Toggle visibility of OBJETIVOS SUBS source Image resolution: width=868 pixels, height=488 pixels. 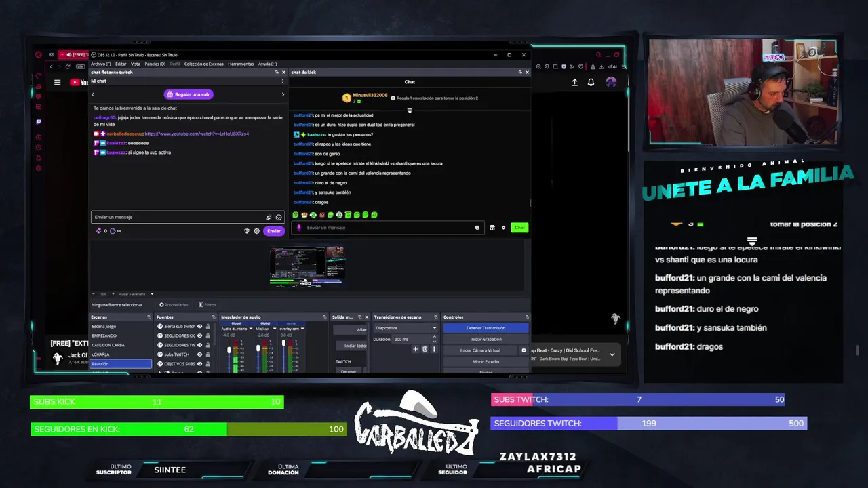[199, 364]
